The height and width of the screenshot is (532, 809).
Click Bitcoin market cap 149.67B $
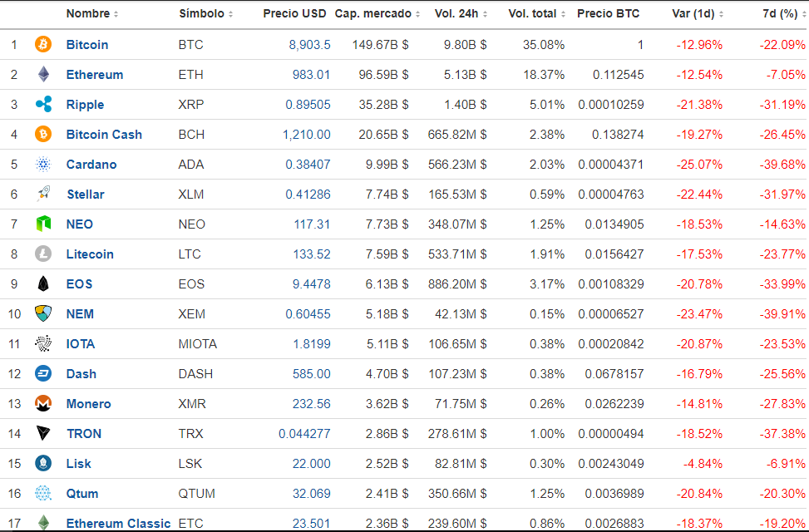(380, 45)
